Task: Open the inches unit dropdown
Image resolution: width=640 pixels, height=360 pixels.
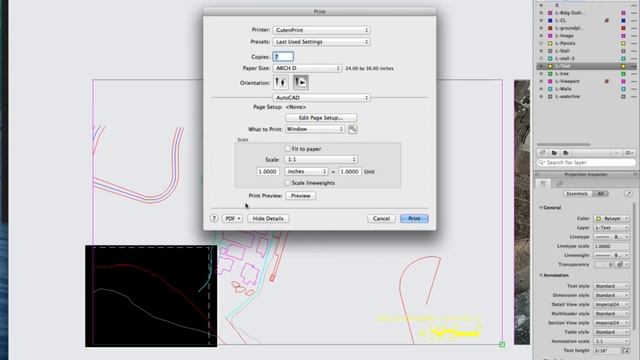Action: [x=306, y=171]
